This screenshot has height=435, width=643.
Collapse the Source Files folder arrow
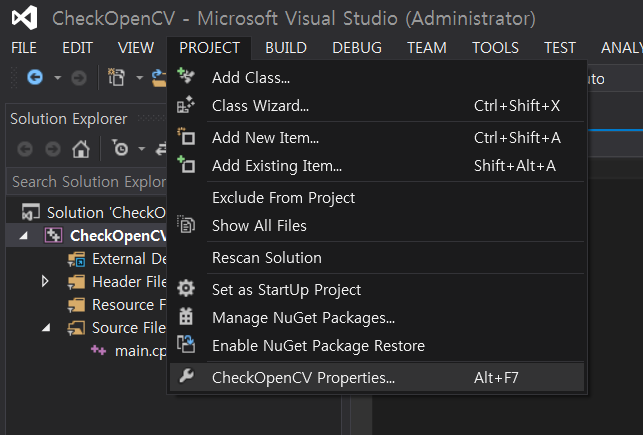point(46,328)
